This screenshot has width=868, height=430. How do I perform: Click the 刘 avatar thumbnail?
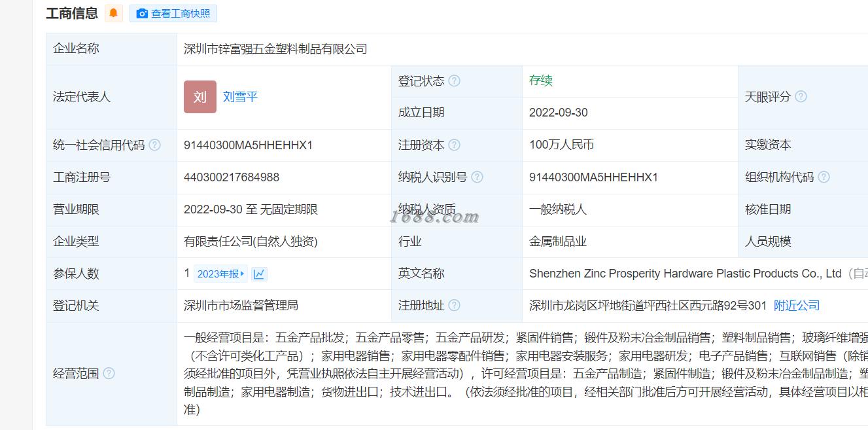tap(200, 97)
